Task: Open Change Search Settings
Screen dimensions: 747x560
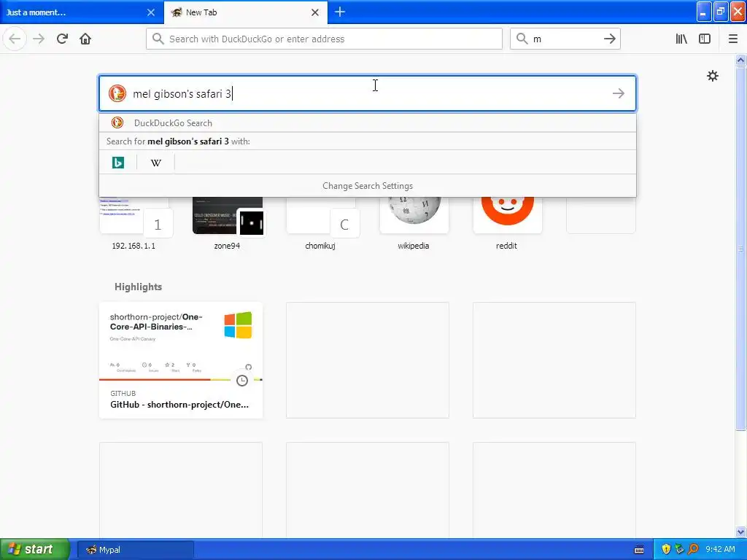Action: coord(368,186)
